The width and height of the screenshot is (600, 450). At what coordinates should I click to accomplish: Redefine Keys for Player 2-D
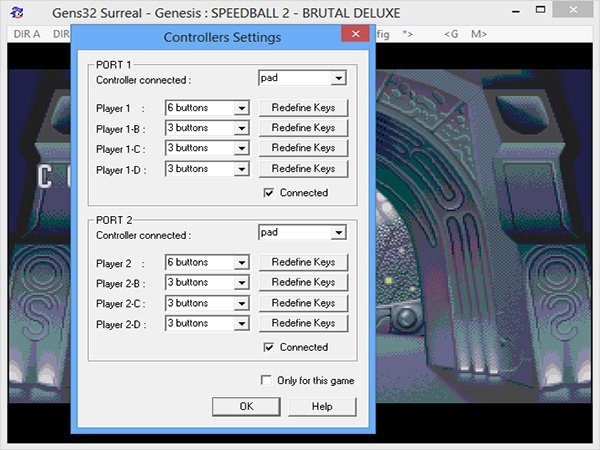point(303,323)
